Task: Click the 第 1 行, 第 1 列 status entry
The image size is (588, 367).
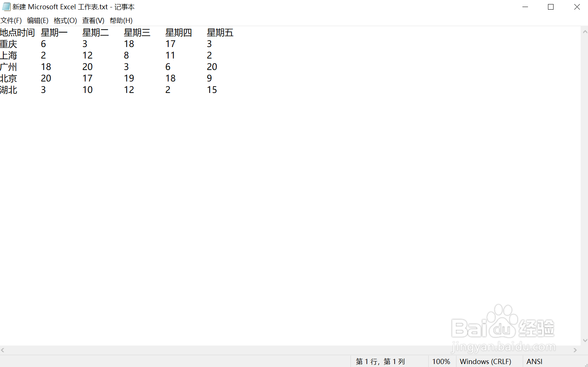Action: coord(381,361)
